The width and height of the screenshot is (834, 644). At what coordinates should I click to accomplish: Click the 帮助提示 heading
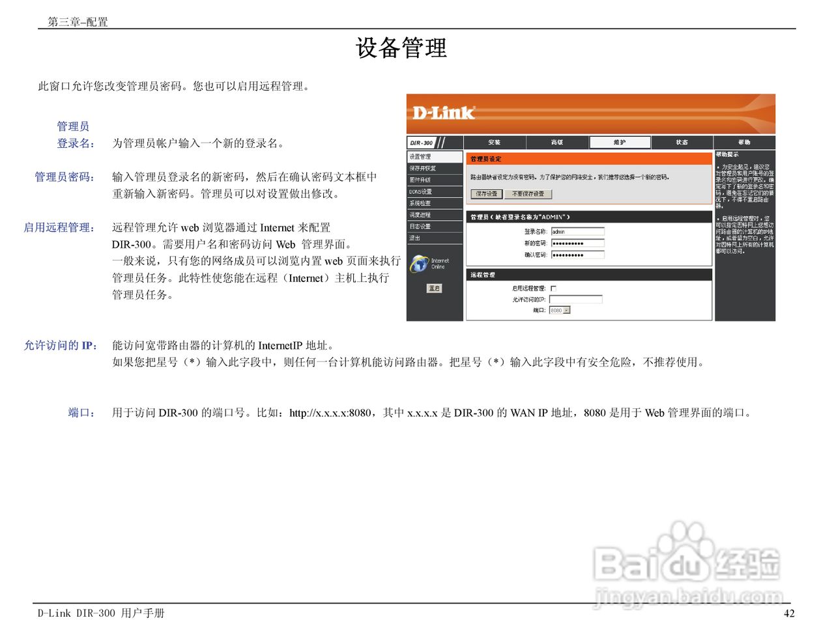pos(727,155)
